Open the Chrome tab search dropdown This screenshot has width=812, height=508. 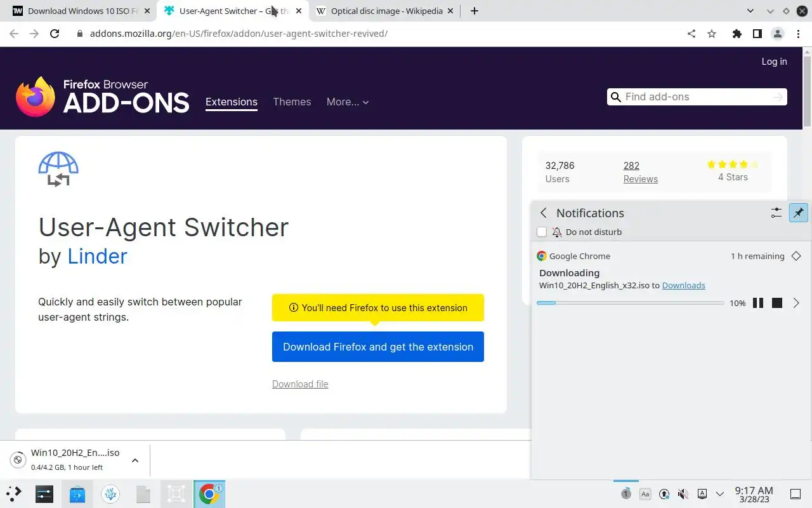tap(750, 11)
